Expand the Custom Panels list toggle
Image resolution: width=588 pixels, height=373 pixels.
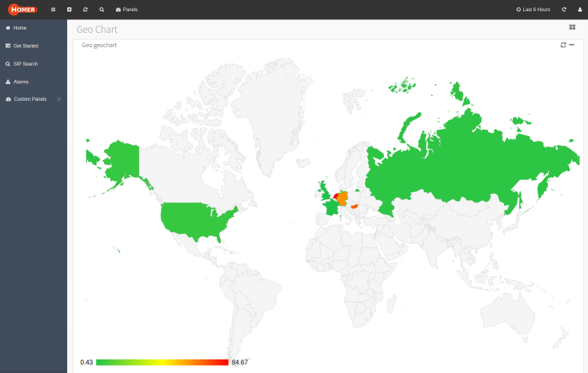(59, 99)
